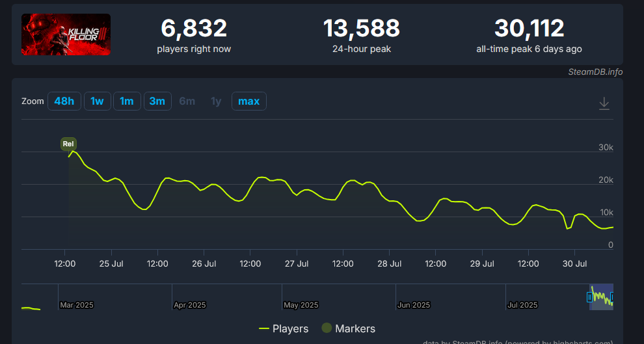Click the 13,588 24-hour peak value

[x=362, y=29]
